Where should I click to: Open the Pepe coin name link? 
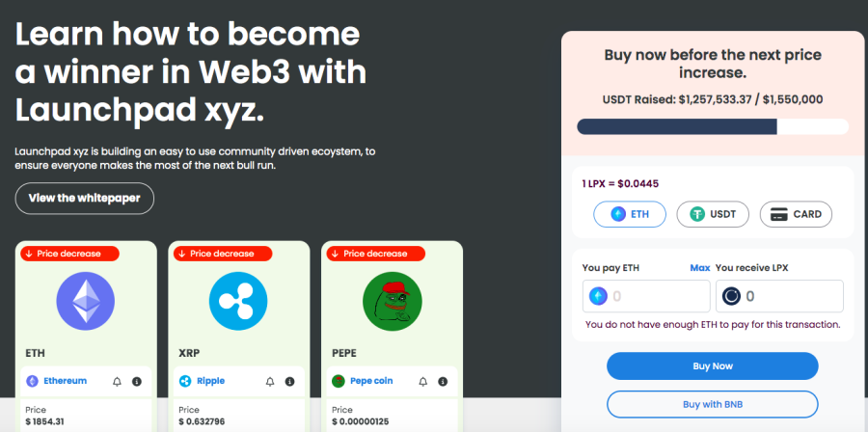point(371,381)
